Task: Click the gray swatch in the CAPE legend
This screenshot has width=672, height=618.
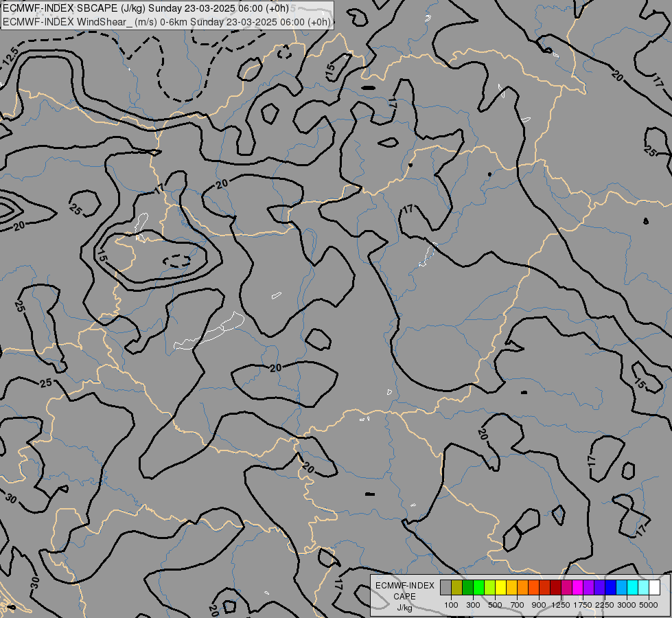Action: point(445,588)
